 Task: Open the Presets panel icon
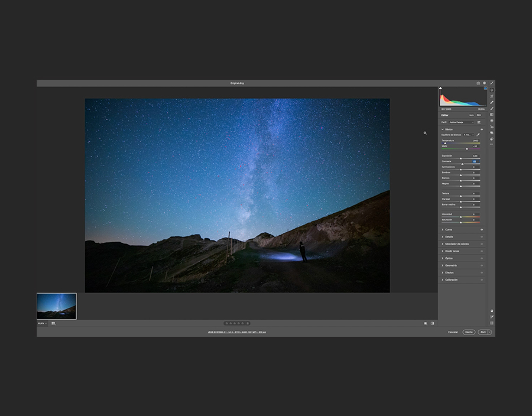(492, 139)
